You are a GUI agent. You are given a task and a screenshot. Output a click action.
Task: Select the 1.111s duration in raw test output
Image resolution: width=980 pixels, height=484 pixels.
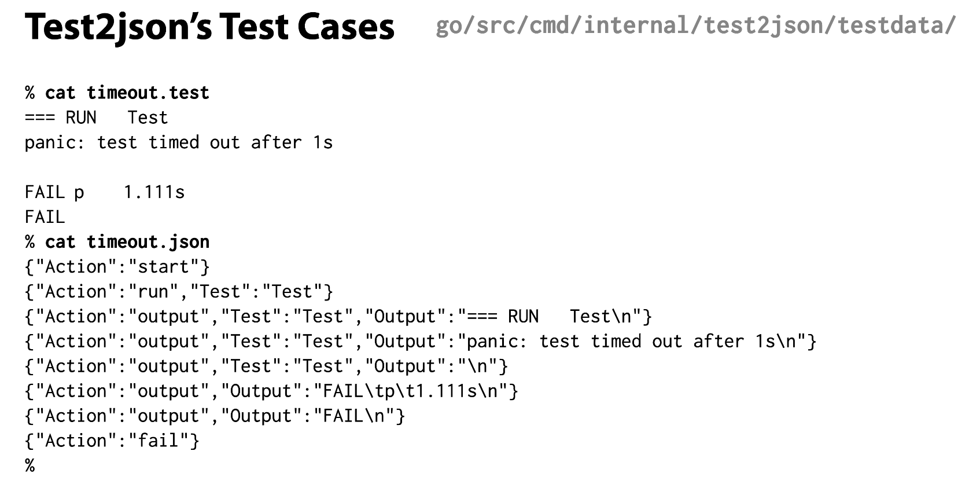tap(154, 192)
